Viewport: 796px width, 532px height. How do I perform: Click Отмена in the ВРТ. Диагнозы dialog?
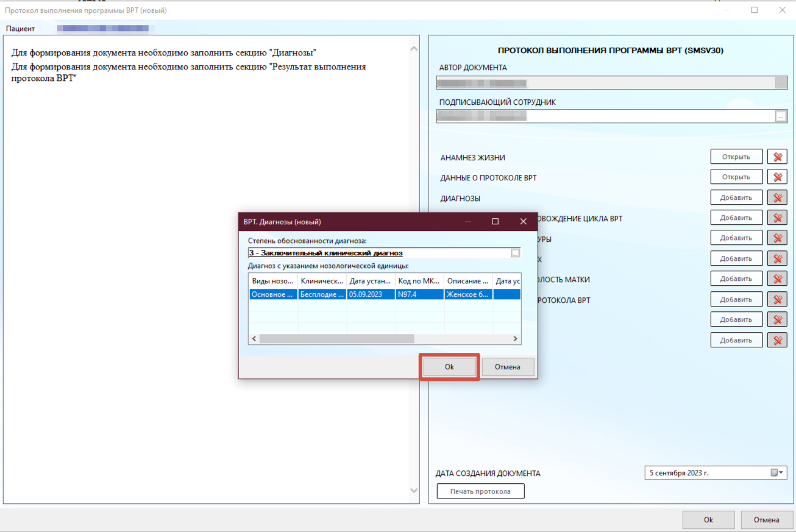(508, 367)
